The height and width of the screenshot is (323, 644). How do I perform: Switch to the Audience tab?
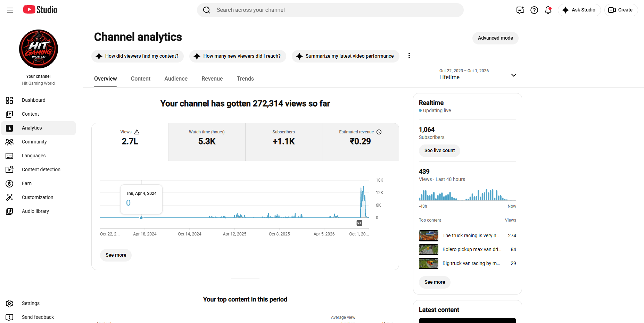(176, 79)
